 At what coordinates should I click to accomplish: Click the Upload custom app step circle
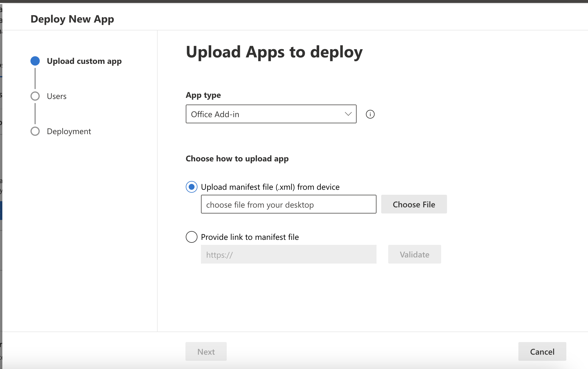click(x=35, y=61)
